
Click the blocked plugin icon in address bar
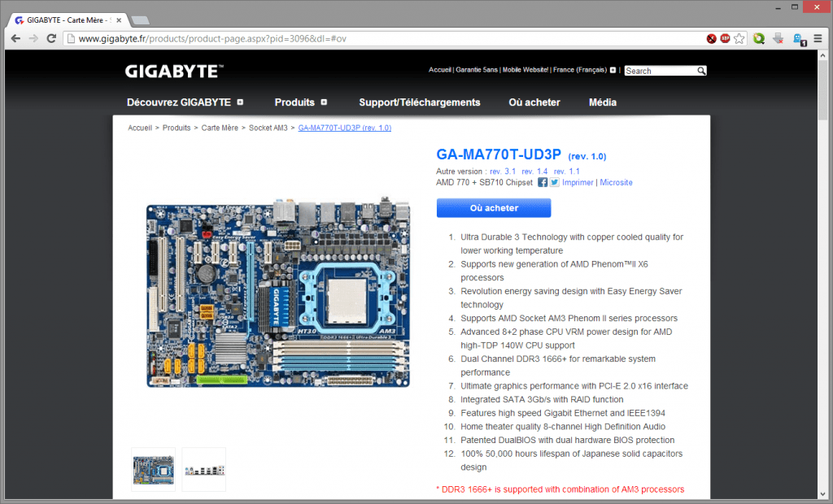pos(711,38)
